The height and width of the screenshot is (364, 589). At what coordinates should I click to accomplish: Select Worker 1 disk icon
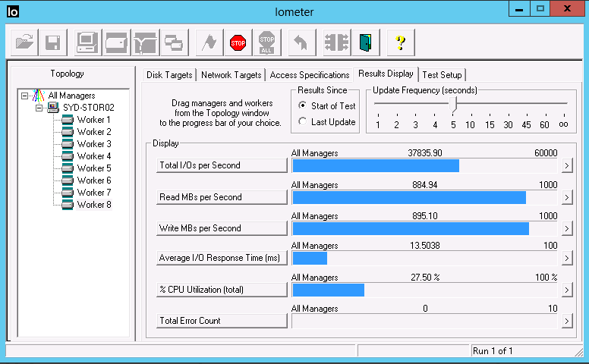point(68,120)
